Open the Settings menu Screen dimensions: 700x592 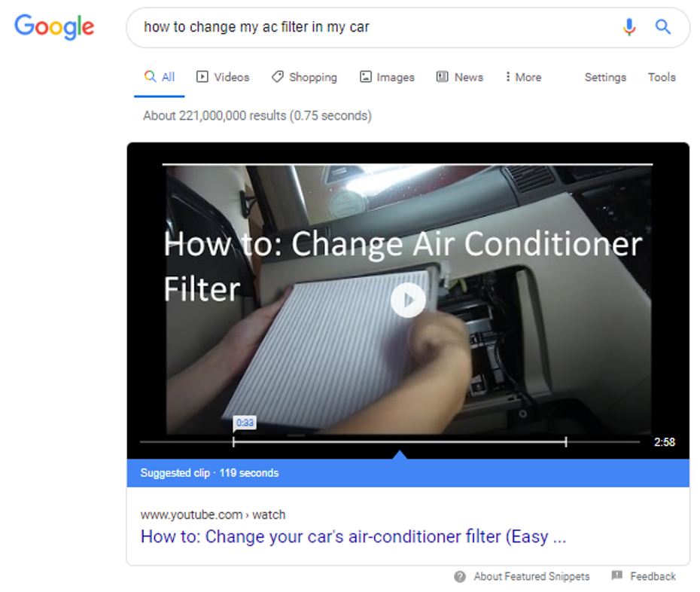[605, 78]
